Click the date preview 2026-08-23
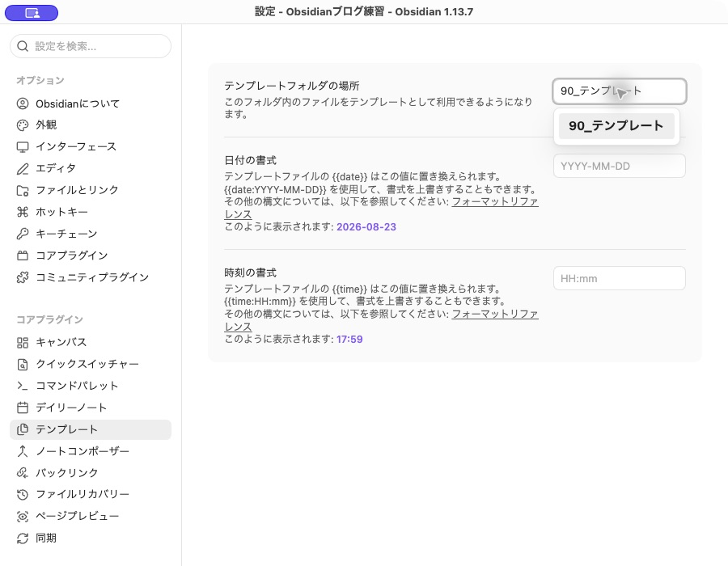The image size is (728, 566). click(x=366, y=227)
